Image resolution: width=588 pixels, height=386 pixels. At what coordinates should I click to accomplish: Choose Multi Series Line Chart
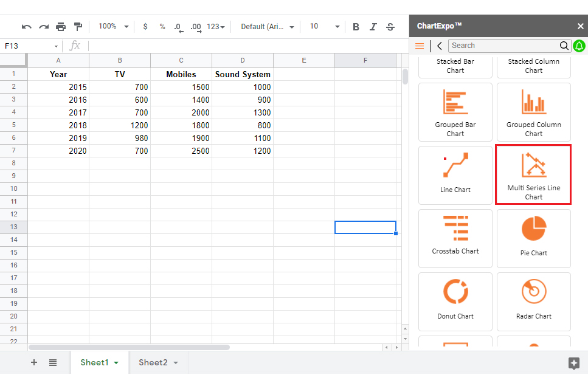point(534,174)
